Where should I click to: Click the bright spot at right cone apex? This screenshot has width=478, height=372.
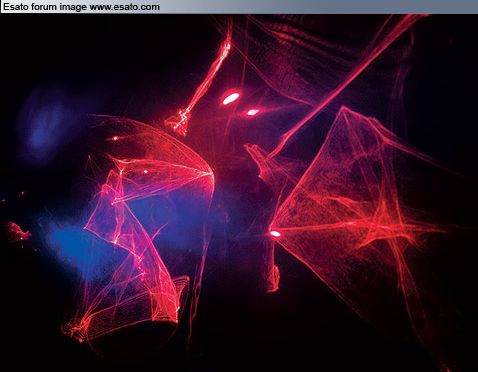(275, 234)
